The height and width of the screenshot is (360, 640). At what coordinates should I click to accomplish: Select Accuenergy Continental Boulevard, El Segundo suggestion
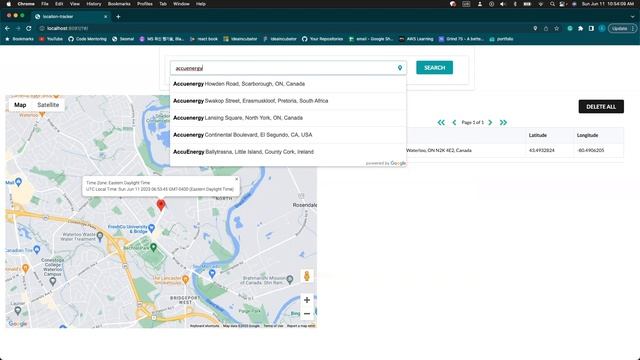click(x=288, y=135)
